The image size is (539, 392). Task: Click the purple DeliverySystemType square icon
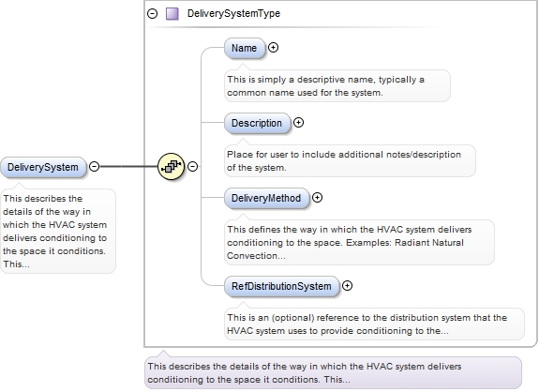click(x=172, y=14)
